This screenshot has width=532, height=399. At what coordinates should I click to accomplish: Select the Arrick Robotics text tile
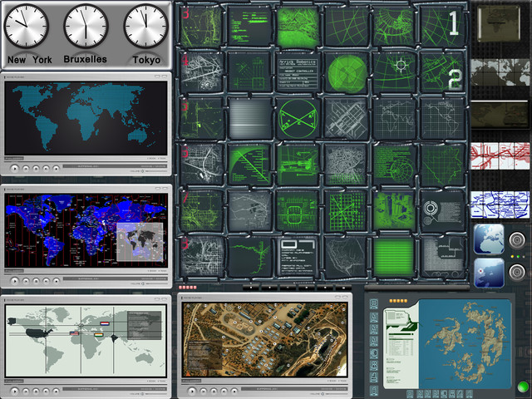298,72
